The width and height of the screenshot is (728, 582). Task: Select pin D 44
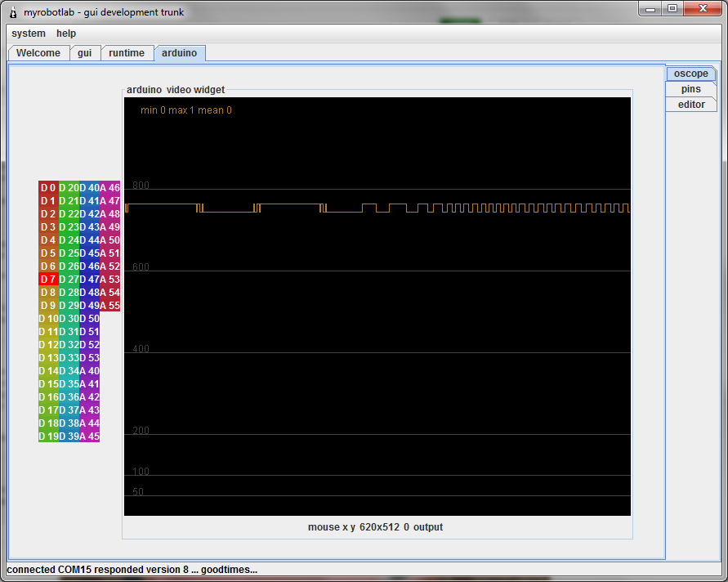[89, 240]
